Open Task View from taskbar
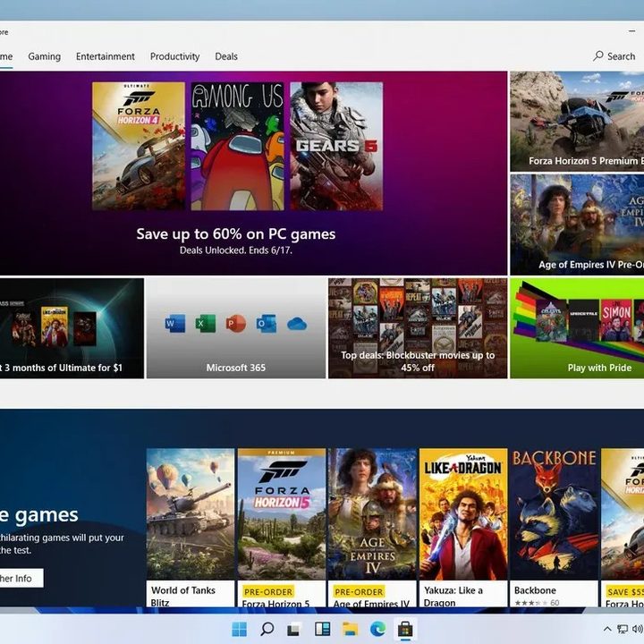Viewport: 644px width, 644px height. (x=294, y=629)
